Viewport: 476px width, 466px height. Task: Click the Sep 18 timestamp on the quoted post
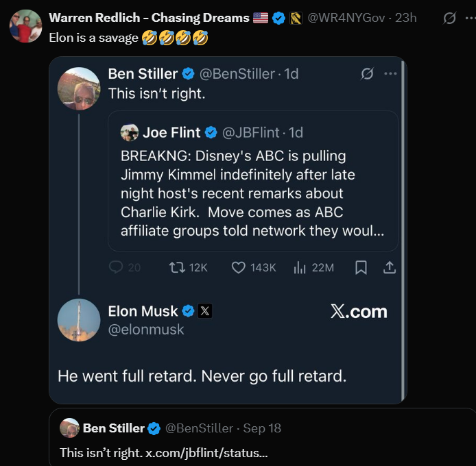pos(262,428)
